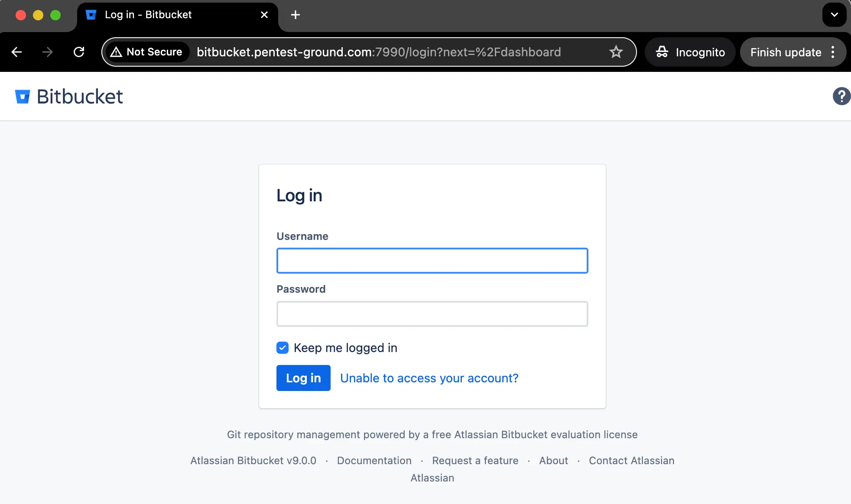Click the Log in heading
Screen dimensions: 851x504
click(x=299, y=195)
